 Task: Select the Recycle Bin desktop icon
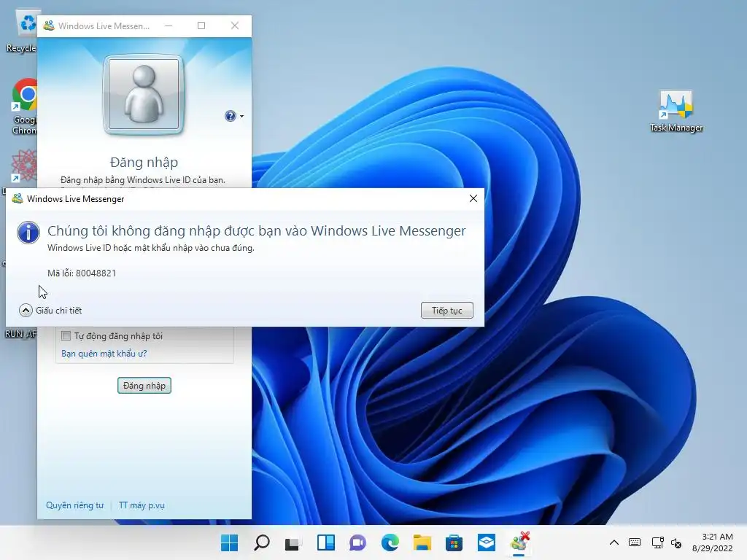coord(22,32)
